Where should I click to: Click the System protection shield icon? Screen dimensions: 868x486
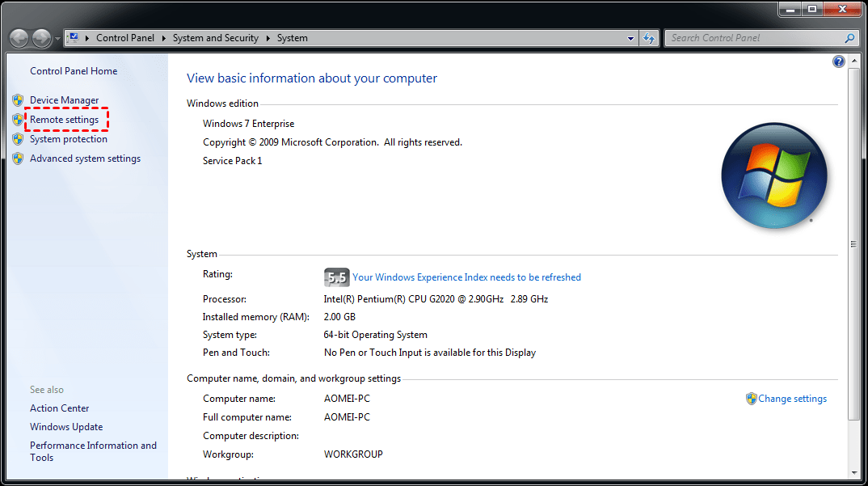[x=18, y=138]
